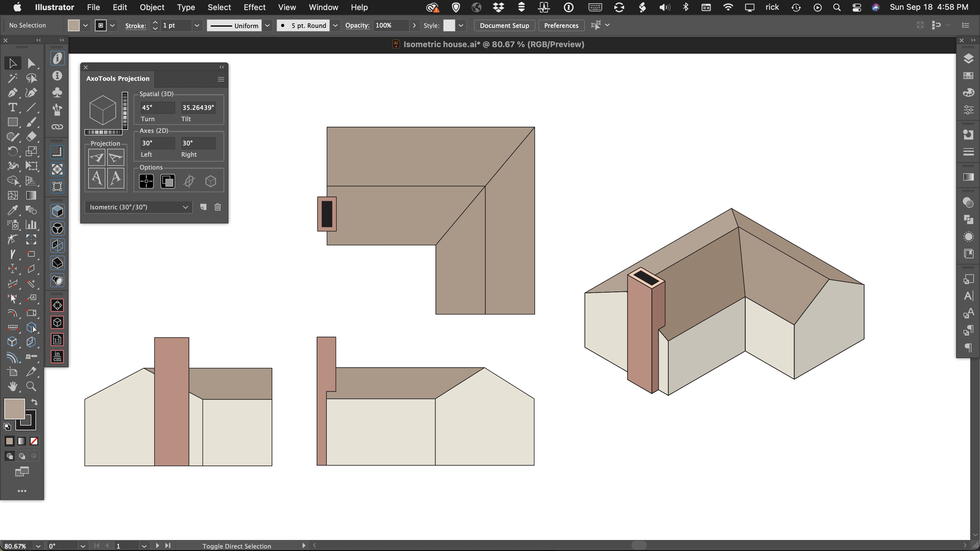Viewport: 980px width, 551px height.
Task: Expand the AxoTools Projection panel menu
Action: click(x=221, y=79)
